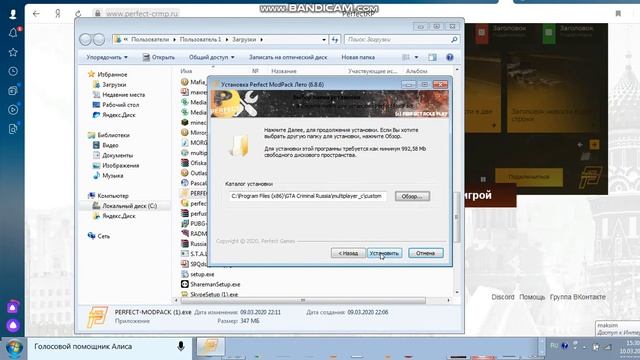
Task: Click the Explorer search field Поиск: Загрузки
Action: (x=402, y=40)
